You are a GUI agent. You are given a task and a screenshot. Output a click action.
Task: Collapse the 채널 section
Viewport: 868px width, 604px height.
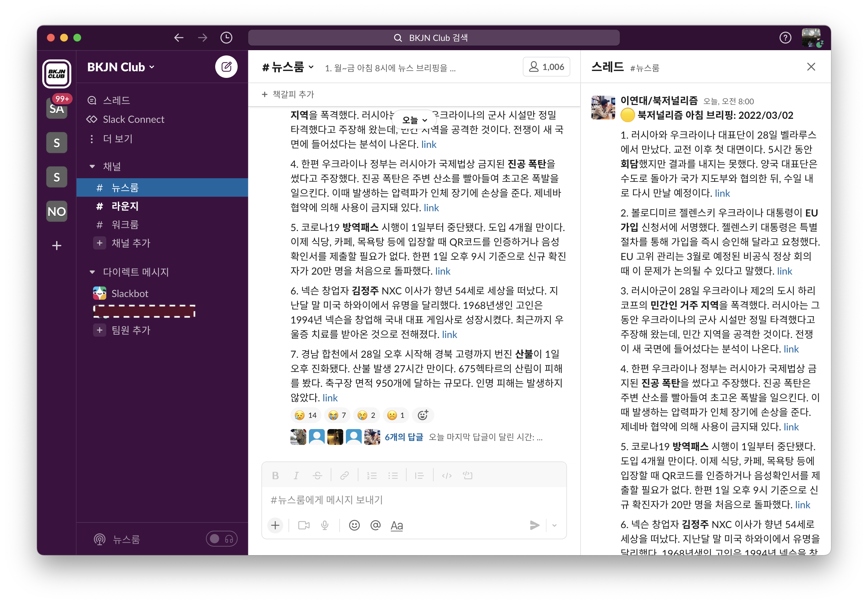click(x=92, y=166)
